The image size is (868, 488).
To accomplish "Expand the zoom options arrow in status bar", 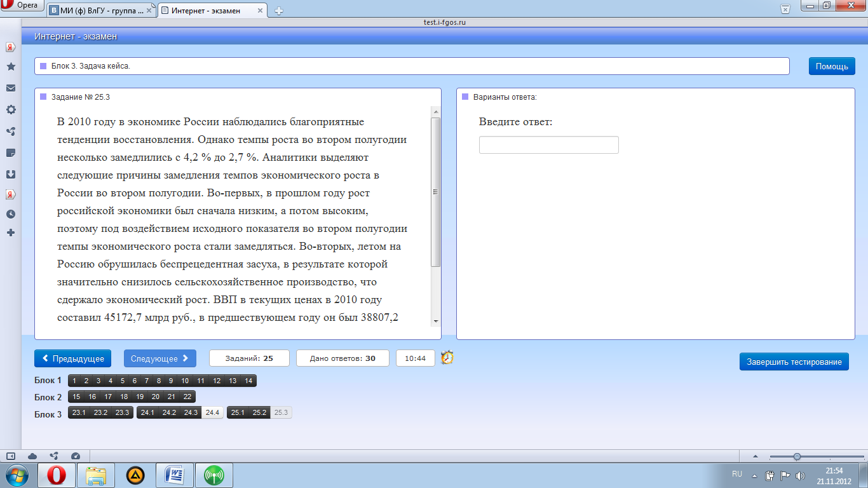I will 755,456.
